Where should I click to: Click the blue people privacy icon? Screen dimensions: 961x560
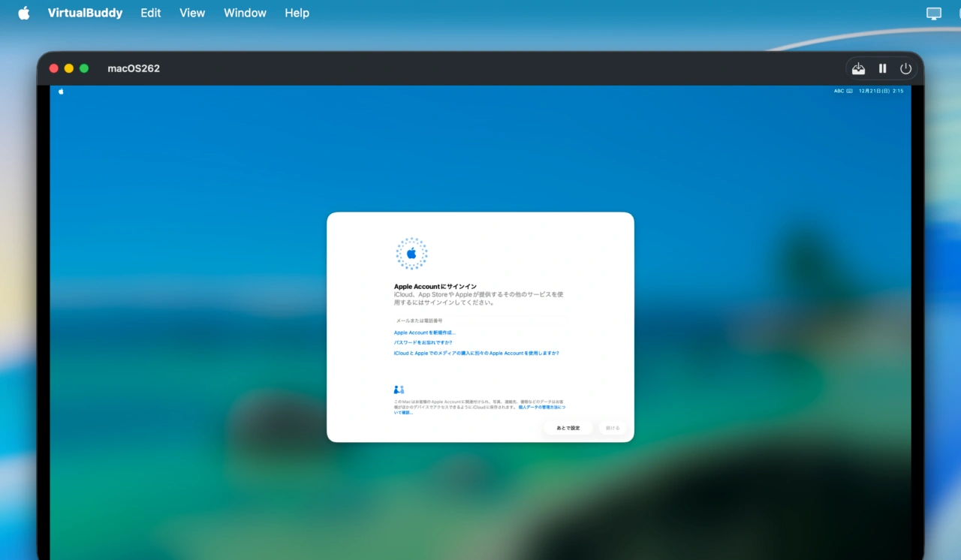(399, 389)
